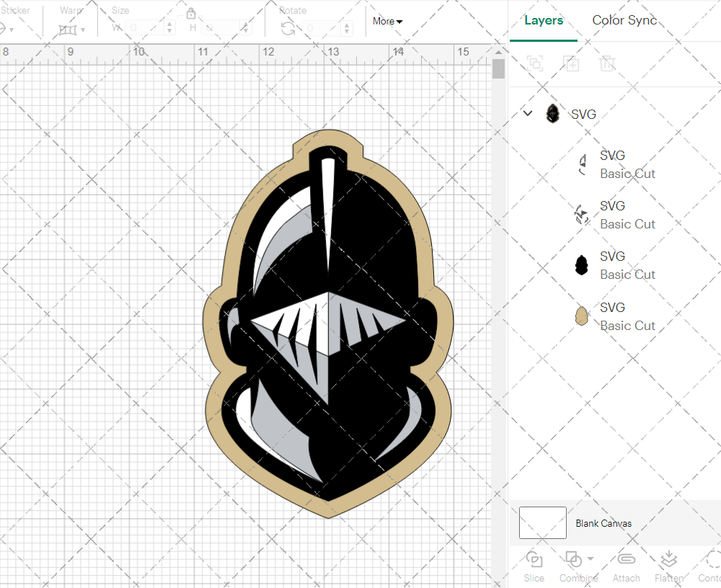The image size is (721, 588).
Task: Click the Contour tool
Action: [x=709, y=566]
